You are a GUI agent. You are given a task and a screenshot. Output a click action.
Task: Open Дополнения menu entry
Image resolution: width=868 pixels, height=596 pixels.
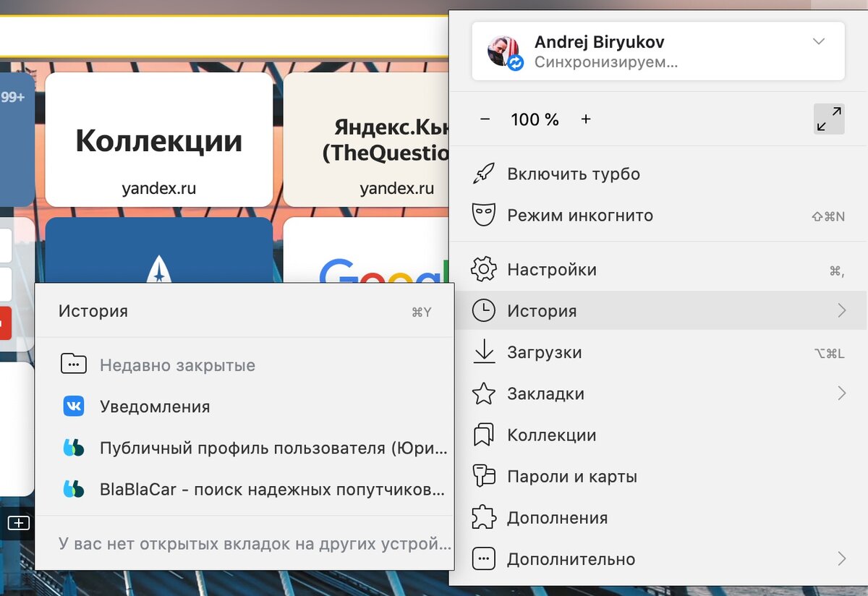click(x=658, y=518)
